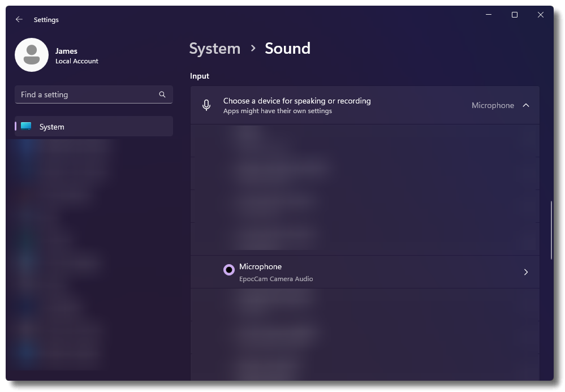Close the Settings window
The height and width of the screenshot is (392, 565).
[x=540, y=15]
